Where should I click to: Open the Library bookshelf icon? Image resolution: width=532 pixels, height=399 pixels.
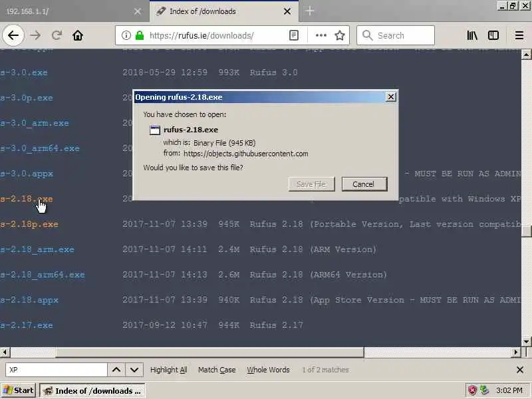click(472, 35)
